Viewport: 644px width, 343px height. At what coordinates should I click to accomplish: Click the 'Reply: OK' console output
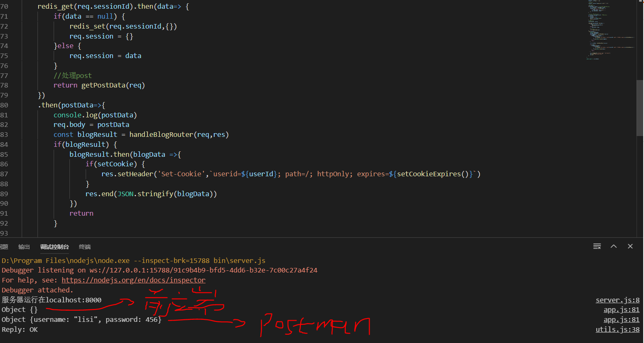coord(20,330)
